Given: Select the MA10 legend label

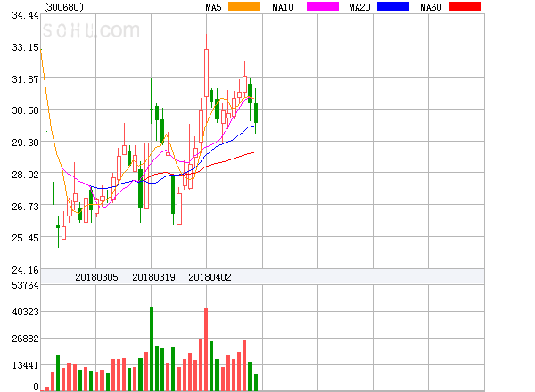Looking at the screenshot, I should pos(283,7).
